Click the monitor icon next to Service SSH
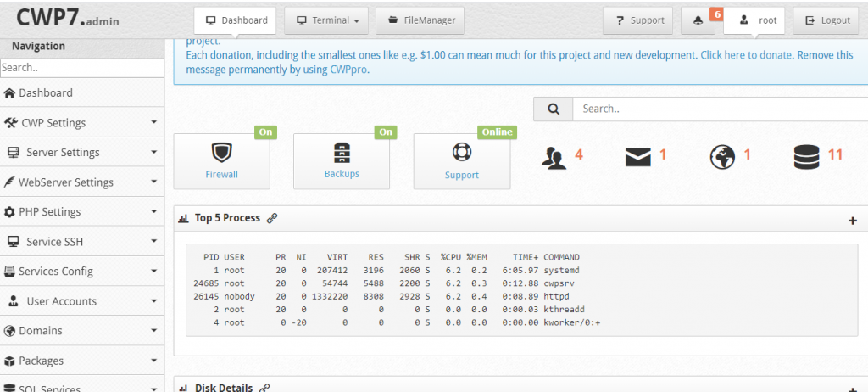The height and width of the screenshot is (392, 868). (14, 242)
